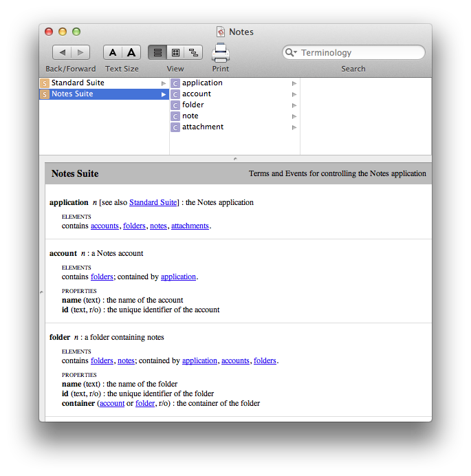
Task: Select the attachment class in browser
Action: point(234,127)
